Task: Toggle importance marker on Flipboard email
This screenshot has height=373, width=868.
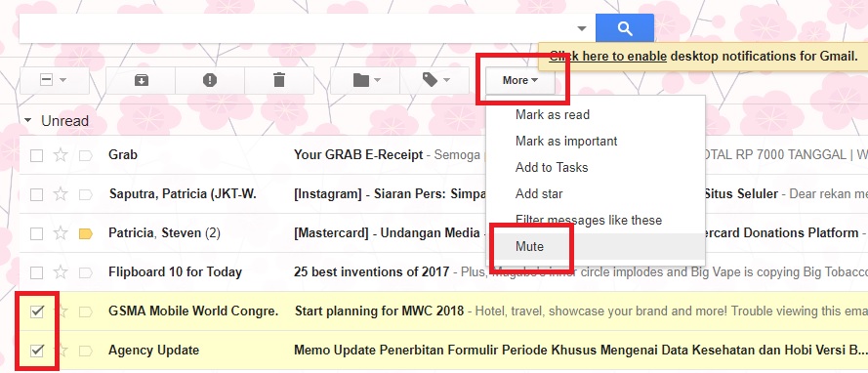Action: coord(85,272)
